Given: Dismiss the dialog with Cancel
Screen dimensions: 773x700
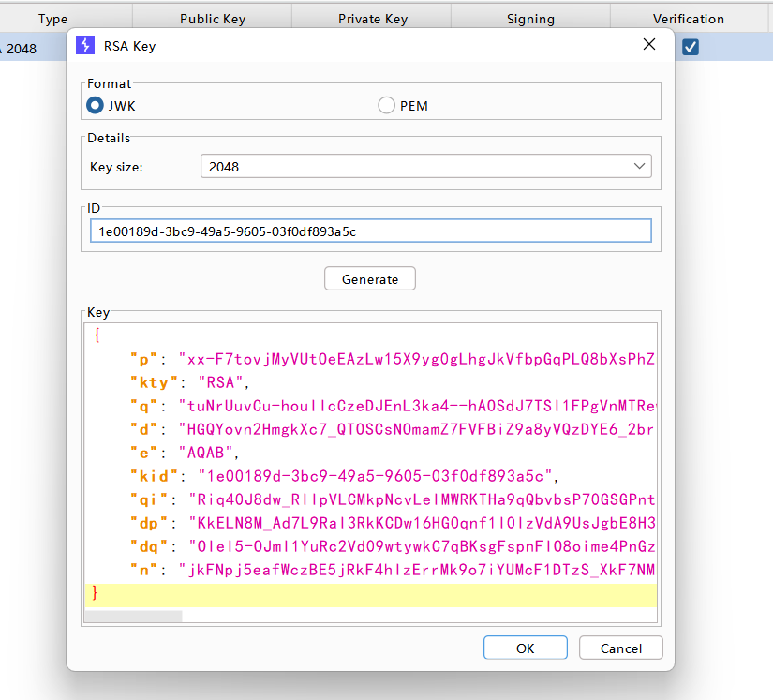Looking at the screenshot, I should tap(621, 648).
